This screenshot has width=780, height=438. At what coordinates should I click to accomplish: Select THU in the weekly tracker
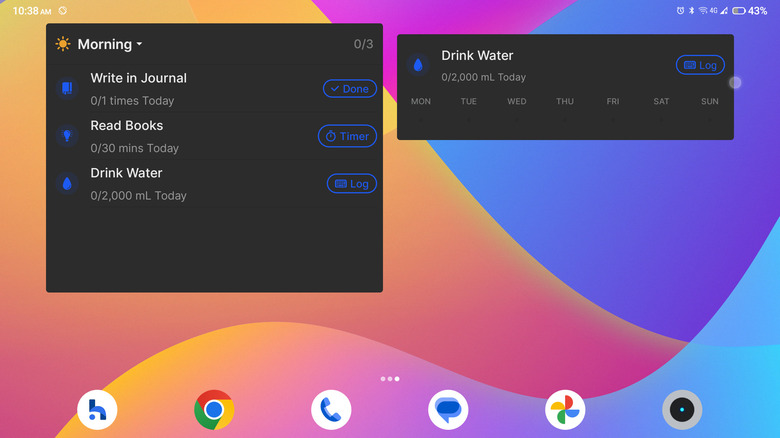click(x=565, y=102)
